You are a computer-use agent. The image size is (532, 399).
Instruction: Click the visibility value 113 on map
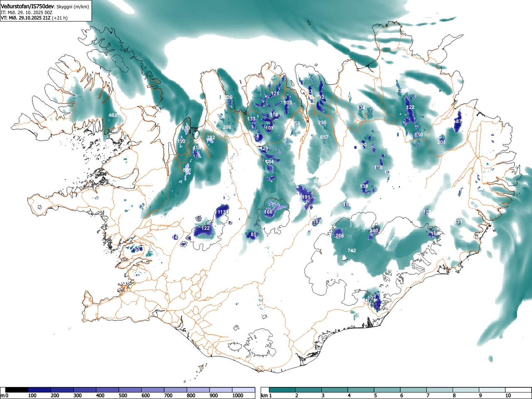(222, 212)
